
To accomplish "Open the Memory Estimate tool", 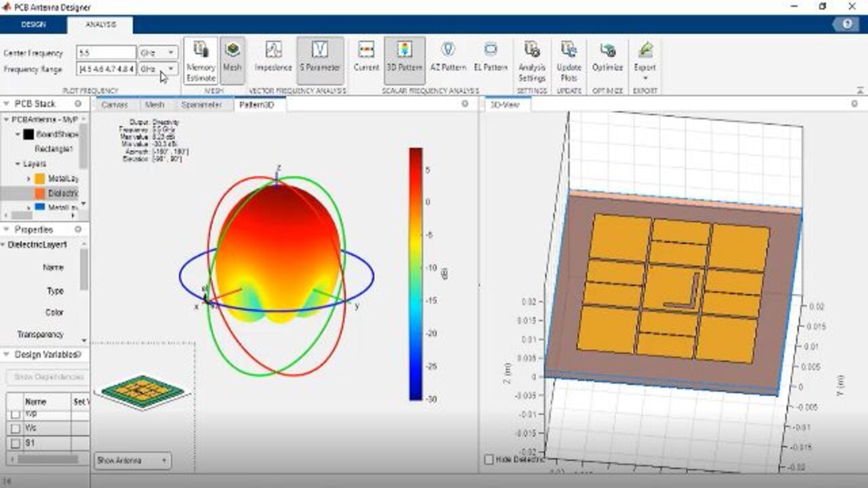I will (x=201, y=60).
